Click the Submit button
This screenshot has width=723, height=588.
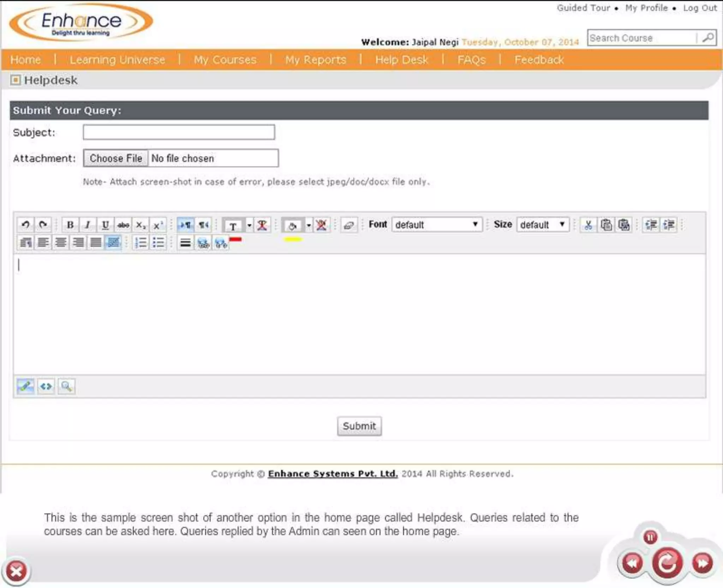[359, 426]
